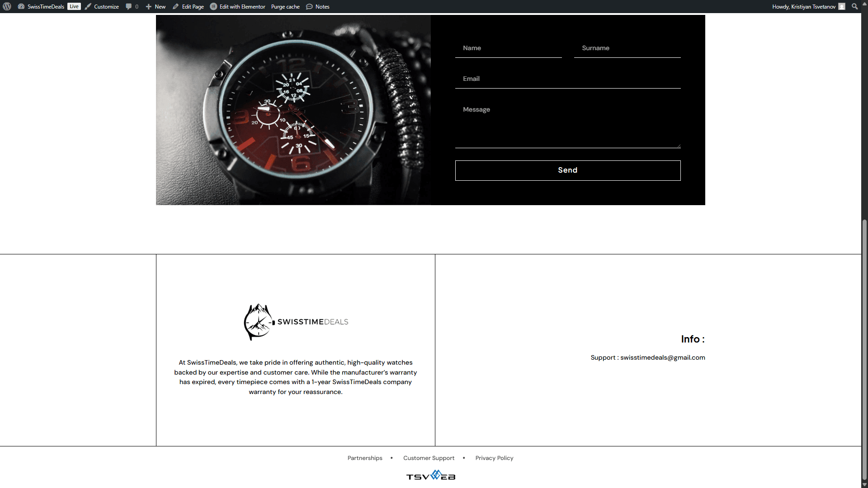Screen dimensions: 868x488
Task: Open the New content menu
Action: 156,6
